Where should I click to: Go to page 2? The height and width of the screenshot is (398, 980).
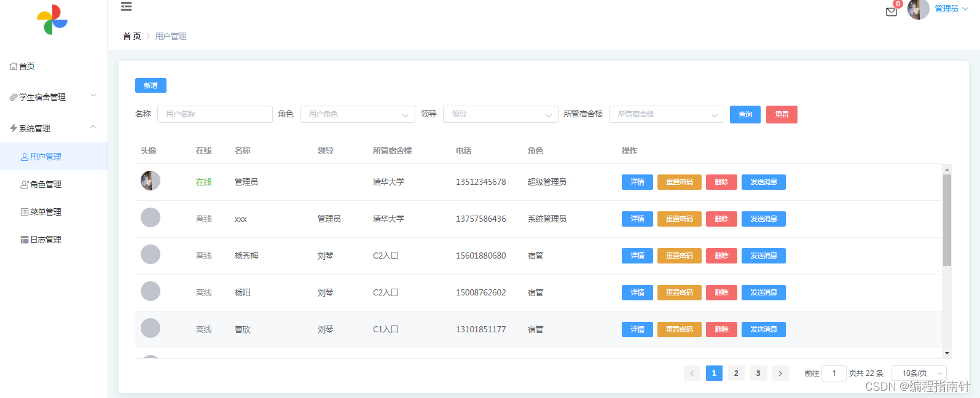[736, 373]
